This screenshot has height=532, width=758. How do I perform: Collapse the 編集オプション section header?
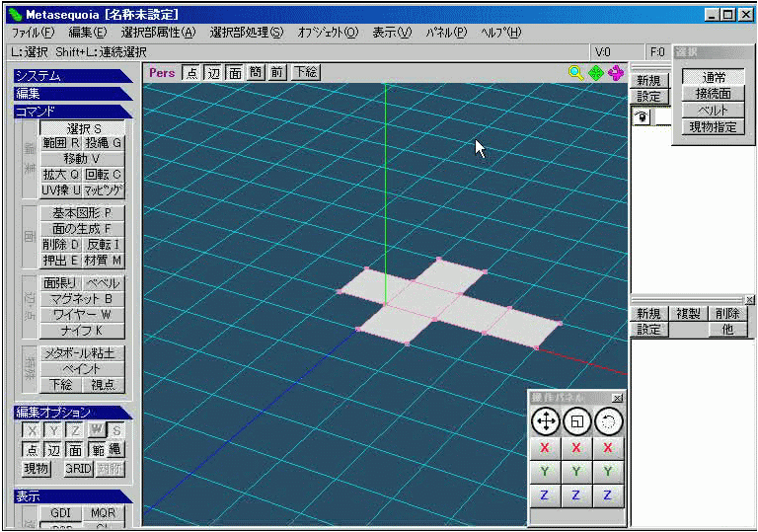click(72, 412)
